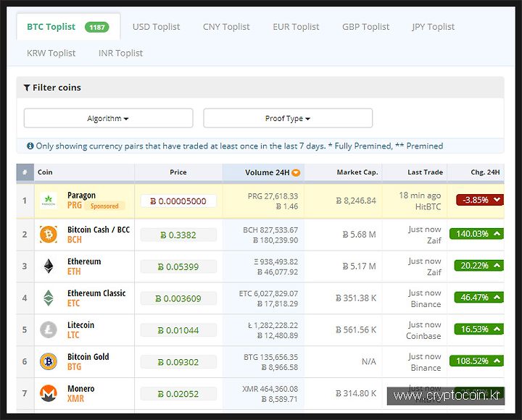Switch to the INR Toplist tab
The height and width of the screenshot is (420, 522).
(120, 53)
